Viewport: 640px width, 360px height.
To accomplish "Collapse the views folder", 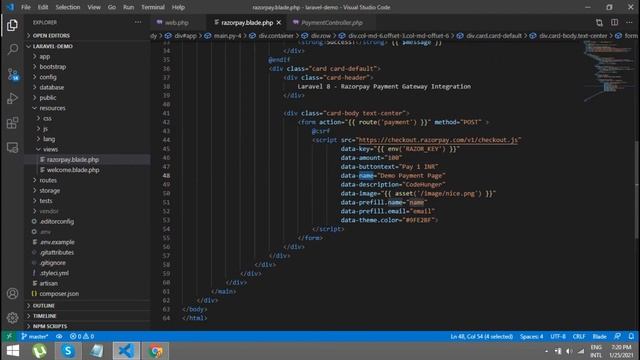I will (50, 149).
